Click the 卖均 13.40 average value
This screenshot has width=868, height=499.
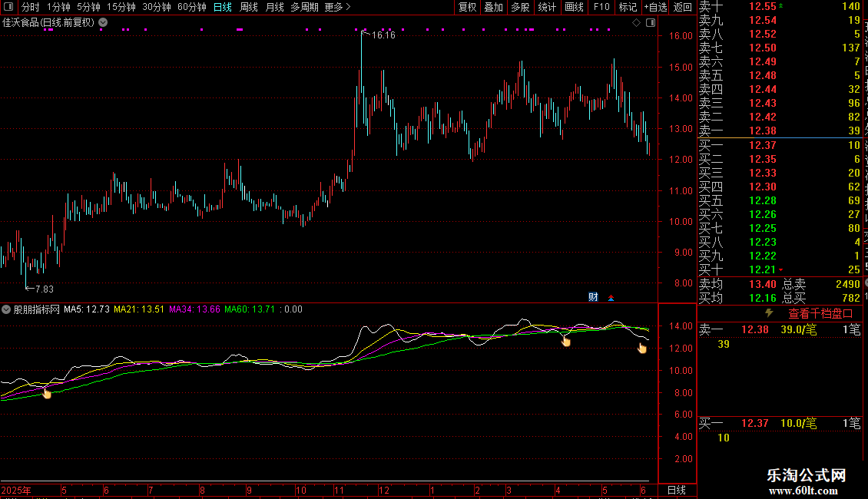click(762, 284)
